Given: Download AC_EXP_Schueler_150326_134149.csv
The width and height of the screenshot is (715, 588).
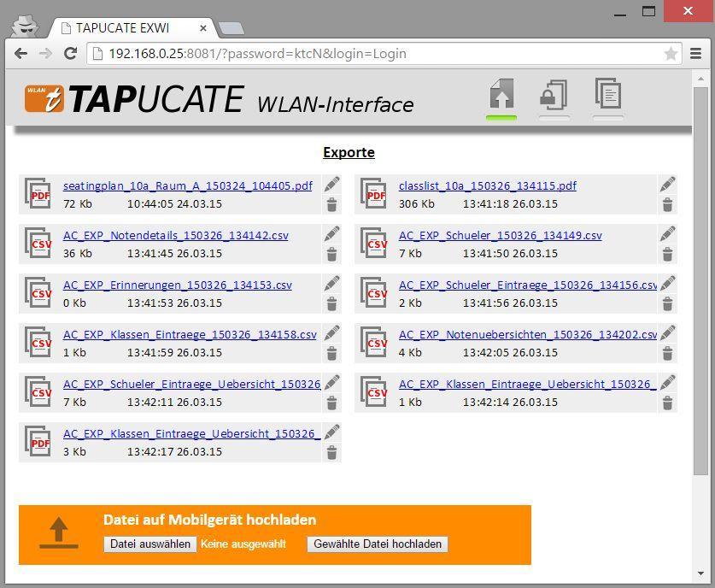Looking at the screenshot, I should pos(501,236).
